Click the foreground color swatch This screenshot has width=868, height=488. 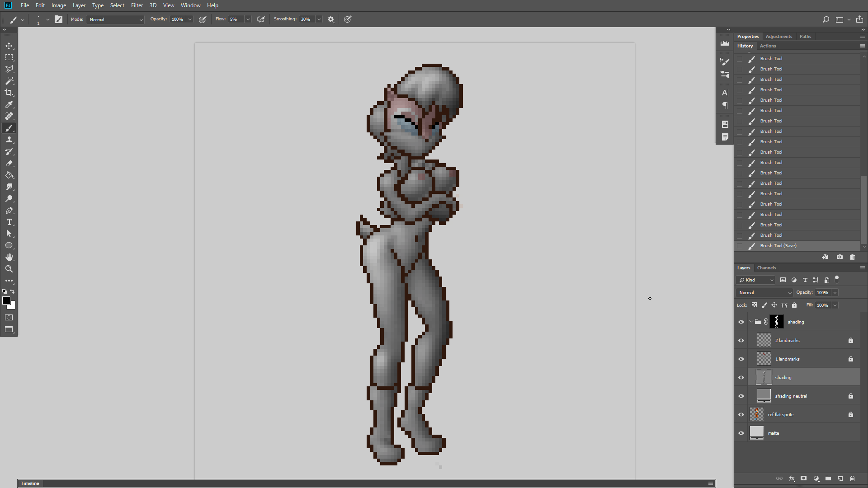click(x=6, y=300)
